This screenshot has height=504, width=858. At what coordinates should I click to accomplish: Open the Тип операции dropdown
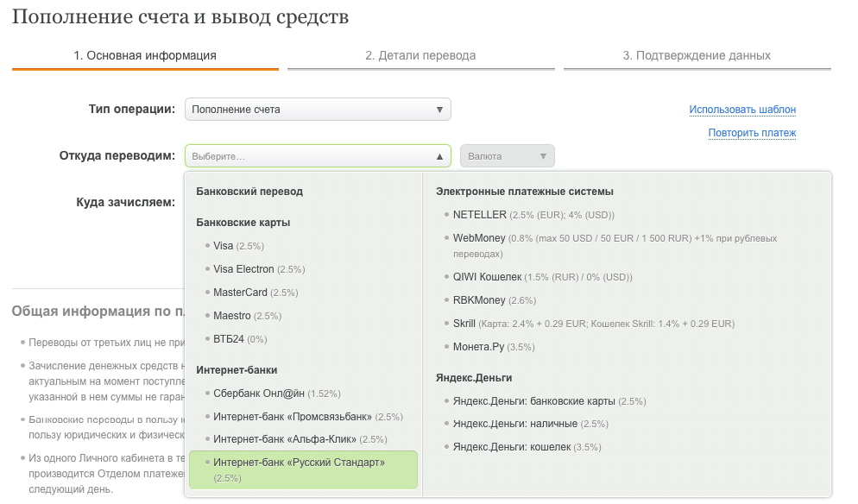pyautogui.click(x=317, y=110)
